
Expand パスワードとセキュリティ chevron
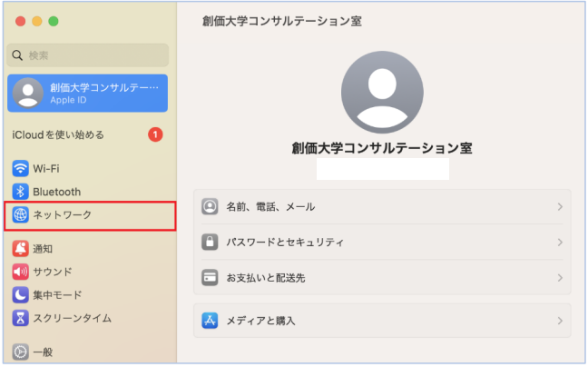[x=560, y=243]
